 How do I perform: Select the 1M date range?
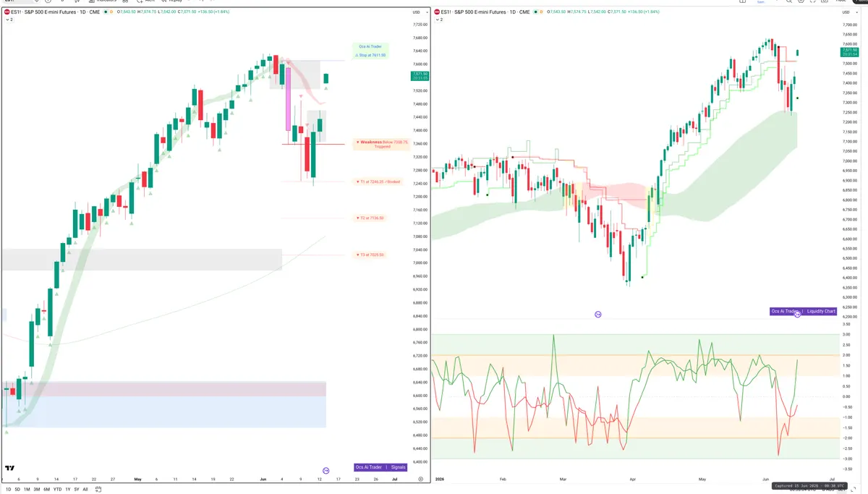point(27,490)
